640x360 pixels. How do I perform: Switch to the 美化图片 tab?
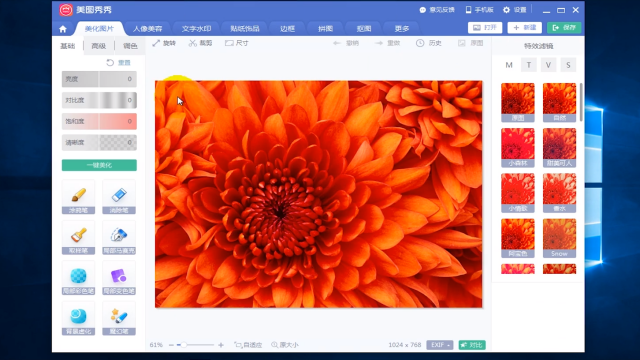tap(99, 29)
